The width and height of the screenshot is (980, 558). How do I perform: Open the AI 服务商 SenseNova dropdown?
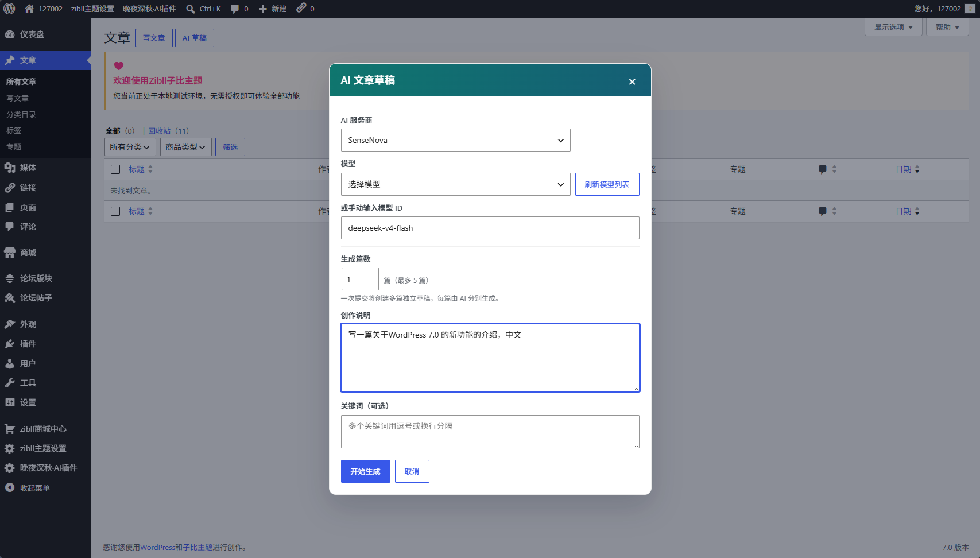[455, 140]
